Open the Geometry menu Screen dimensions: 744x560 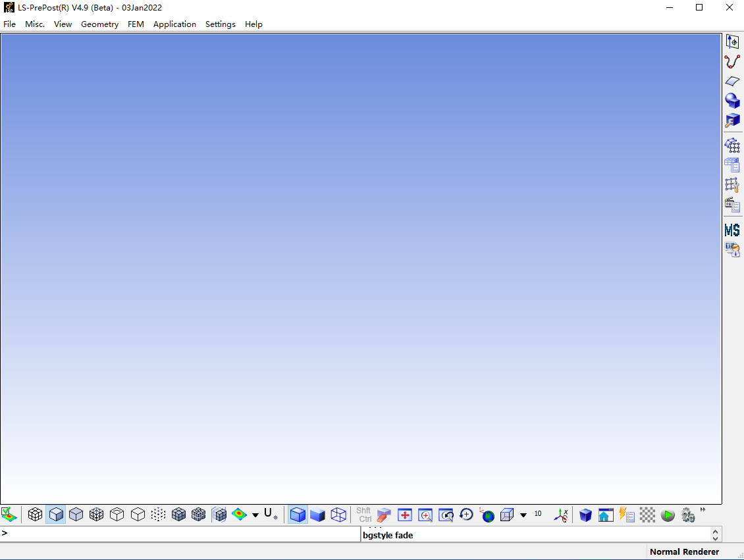coord(99,24)
